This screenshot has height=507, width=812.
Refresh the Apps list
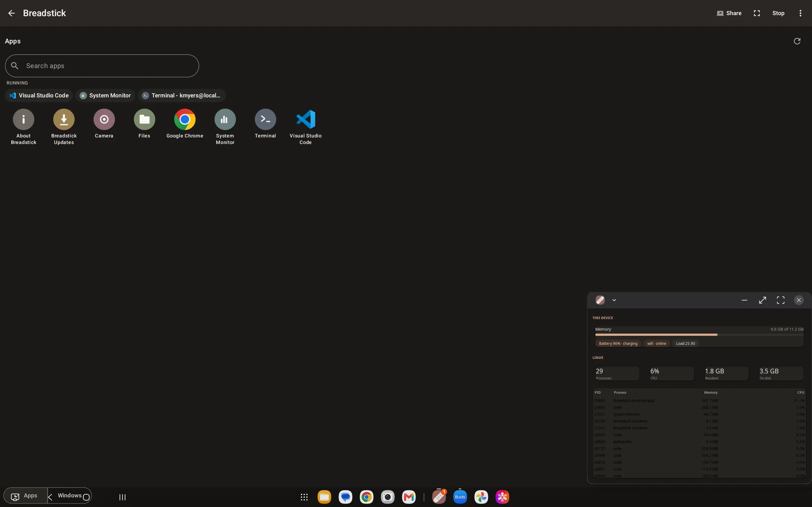(797, 41)
